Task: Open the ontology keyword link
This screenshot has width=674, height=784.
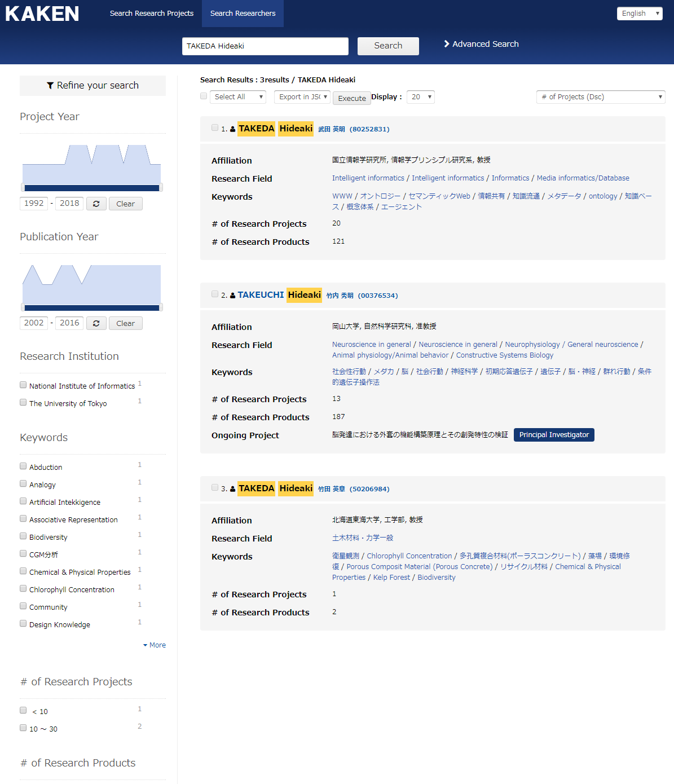Action: tap(603, 196)
